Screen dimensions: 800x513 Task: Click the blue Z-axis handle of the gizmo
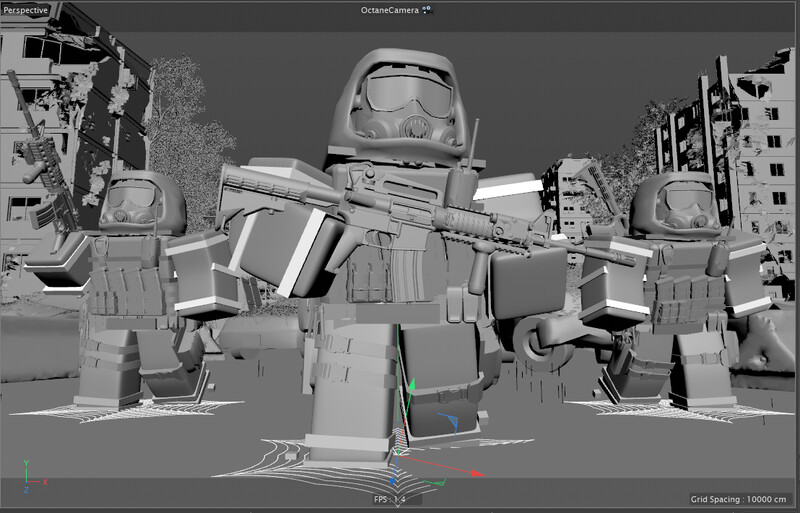coord(392,481)
